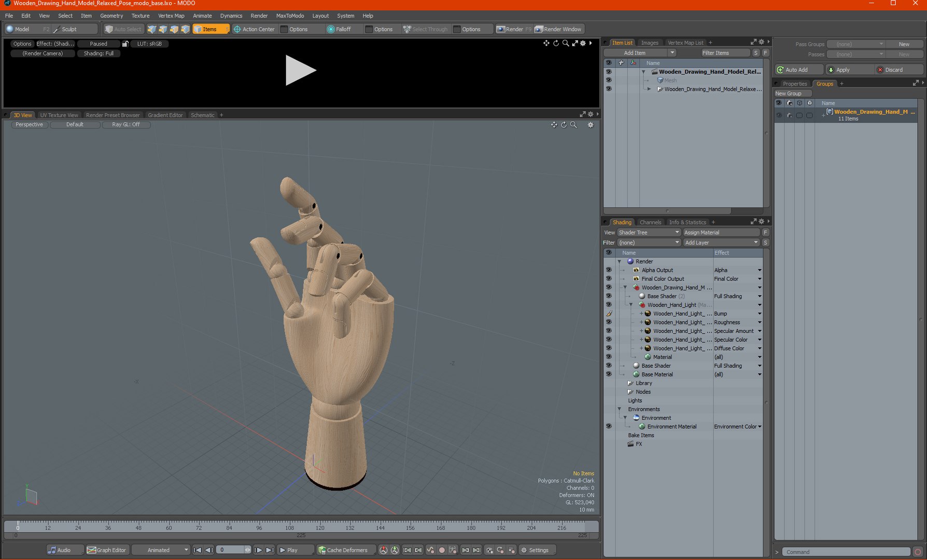The height and width of the screenshot is (560, 927).
Task: Click the New Group button
Action: 793,93
